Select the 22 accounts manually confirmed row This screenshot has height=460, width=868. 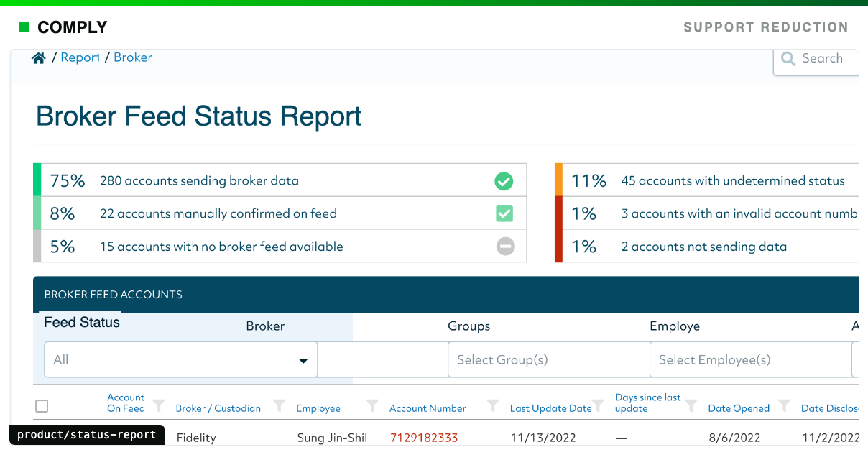click(x=280, y=213)
